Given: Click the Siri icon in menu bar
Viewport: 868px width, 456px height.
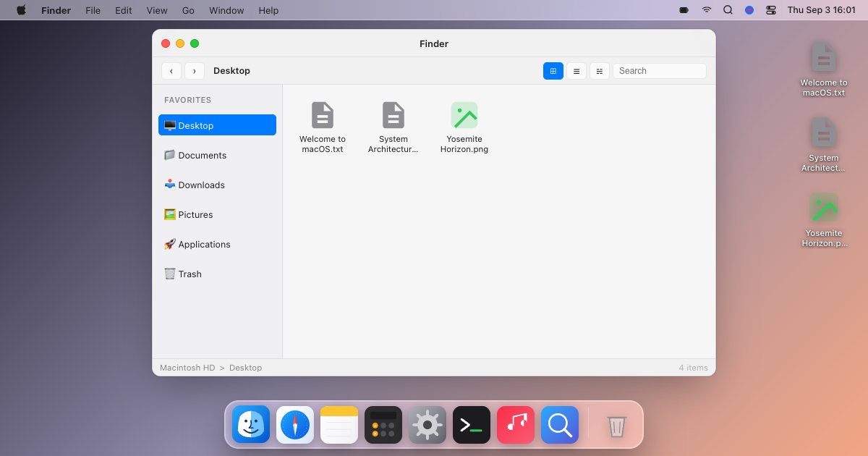Looking at the screenshot, I should tap(749, 10).
